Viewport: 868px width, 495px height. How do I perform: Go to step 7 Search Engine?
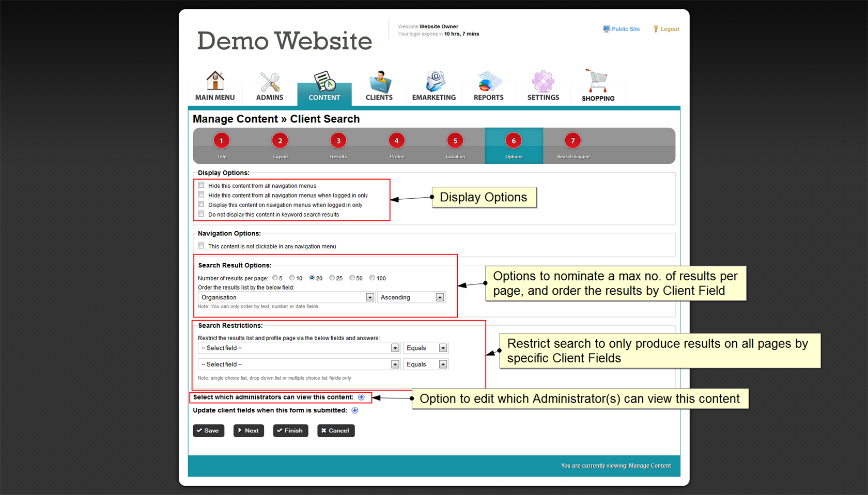click(x=572, y=141)
